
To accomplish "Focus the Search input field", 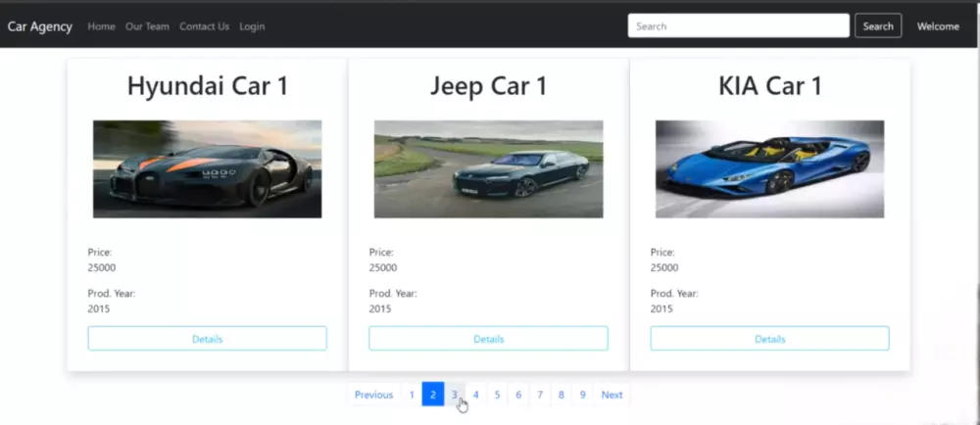I will coord(738,26).
